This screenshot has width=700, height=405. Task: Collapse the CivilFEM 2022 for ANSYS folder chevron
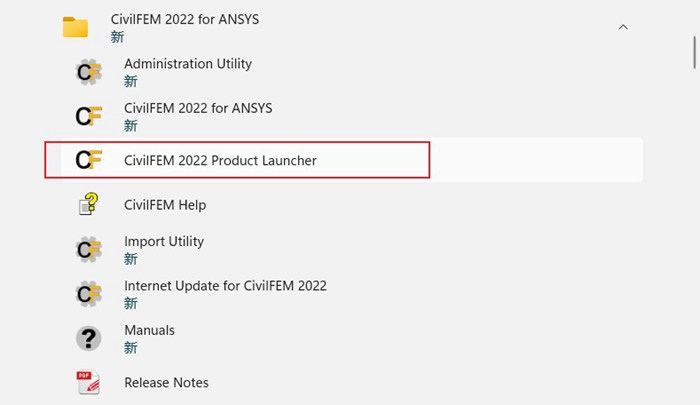(x=623, y=27)
